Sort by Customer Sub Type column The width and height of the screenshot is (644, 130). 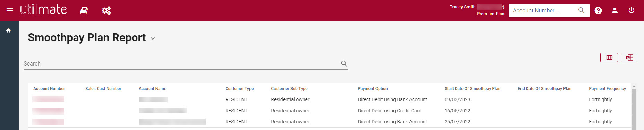pyautogui.click(x=289, y=89)
